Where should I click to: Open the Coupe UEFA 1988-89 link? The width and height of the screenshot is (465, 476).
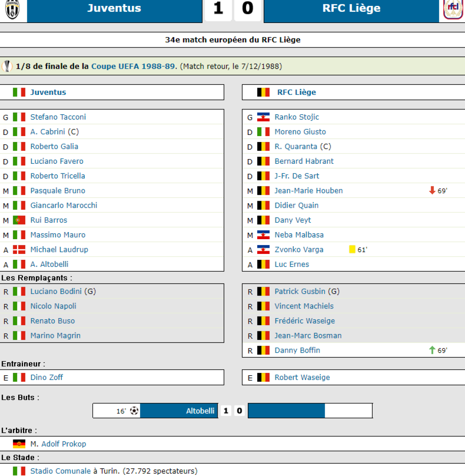point(133,66)
